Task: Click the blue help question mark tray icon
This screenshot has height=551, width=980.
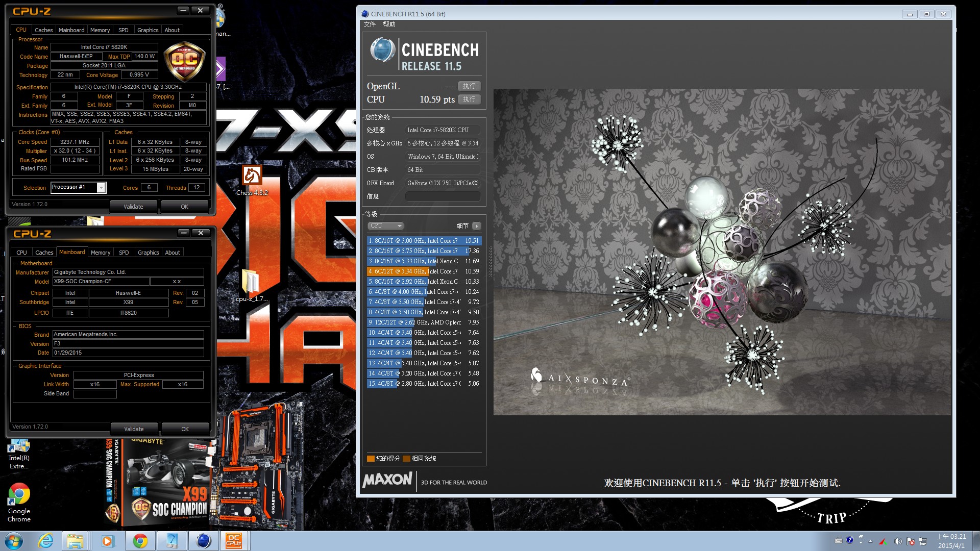Action: click(x=849, y=540)
